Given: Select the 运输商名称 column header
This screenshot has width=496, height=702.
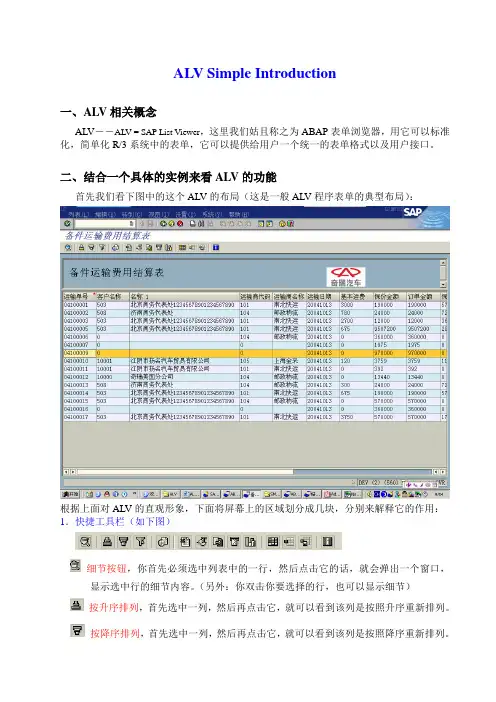Looking at the screenshot, I should tap(289, 296).
